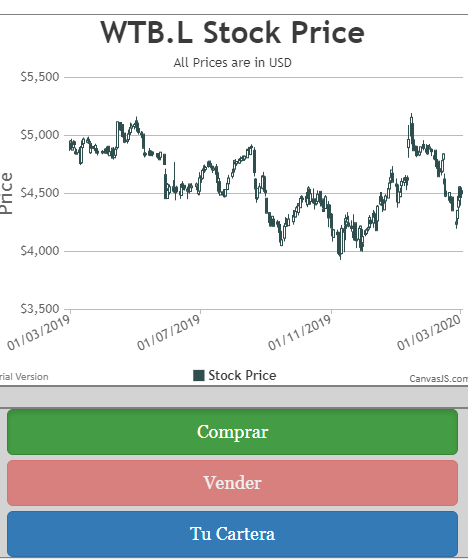This screenshot has width=468, height=560.
Task: Click the $4,000 y-axis label
Action: pyautogui.click(x=40, y=251)
